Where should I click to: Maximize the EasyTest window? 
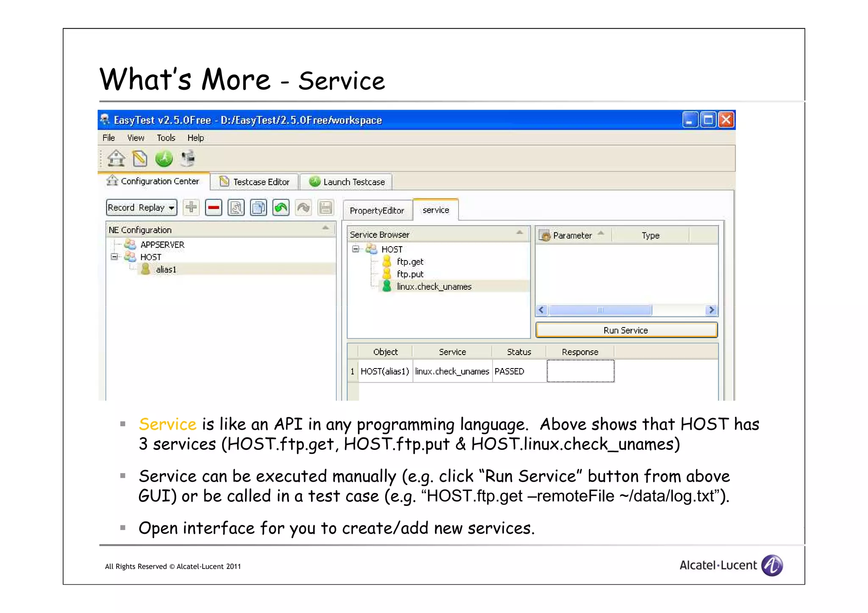tap(708, 120)
